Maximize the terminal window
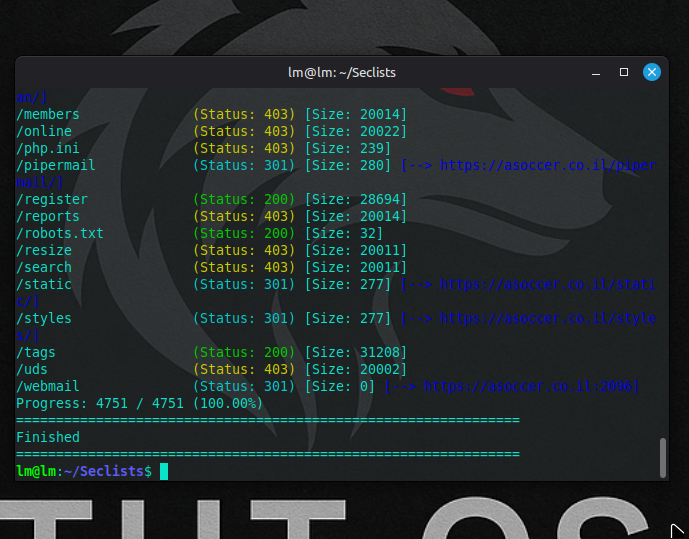Screen dimensions: 689x539 [x=624, y=72]
